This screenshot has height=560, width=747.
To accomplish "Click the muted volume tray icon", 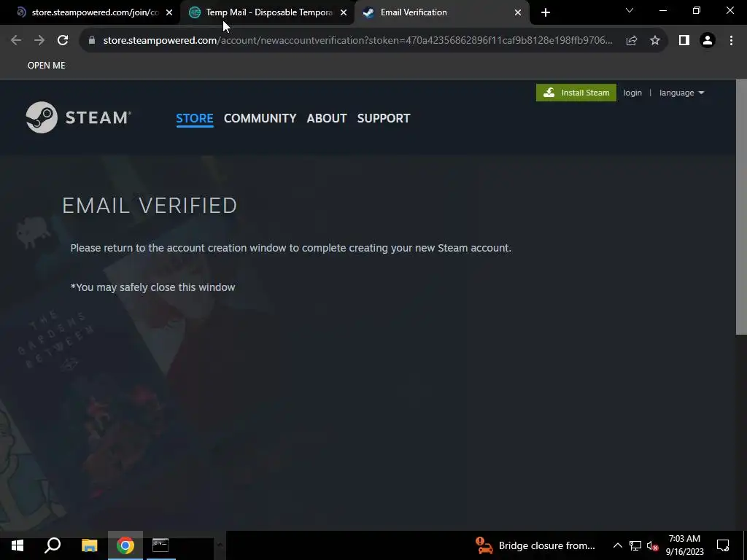I will point(652,545).
